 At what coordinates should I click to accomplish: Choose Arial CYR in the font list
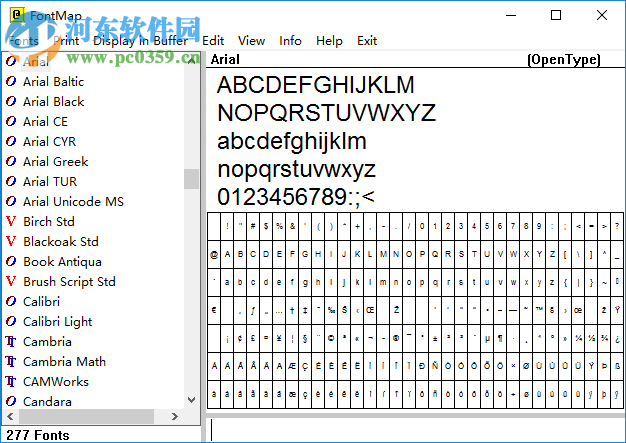click(x=49, y=141)
